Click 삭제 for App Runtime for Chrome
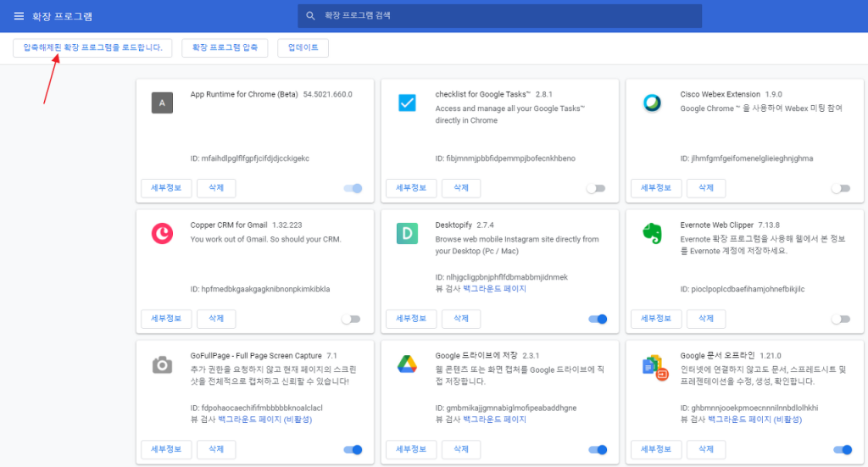 [x=216, y=188]
